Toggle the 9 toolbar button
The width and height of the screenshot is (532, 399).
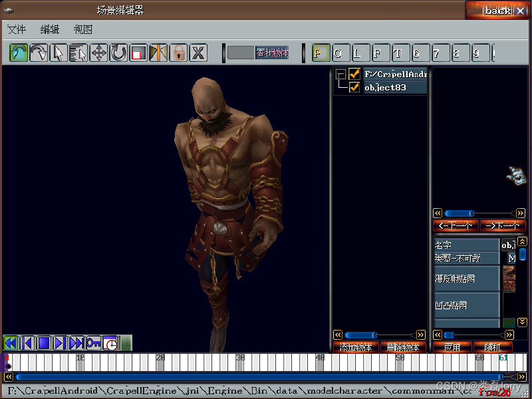[x=481, y=53]
